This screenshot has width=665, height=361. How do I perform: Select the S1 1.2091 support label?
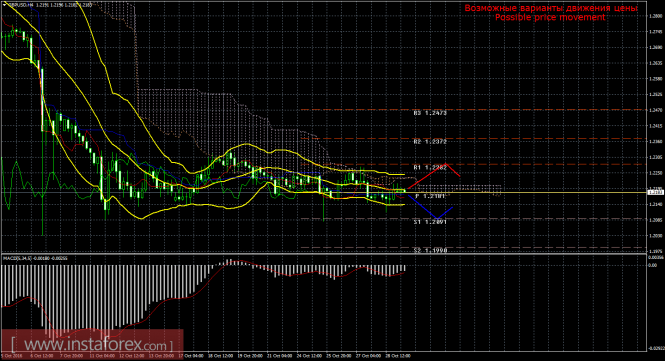(430, 222)
